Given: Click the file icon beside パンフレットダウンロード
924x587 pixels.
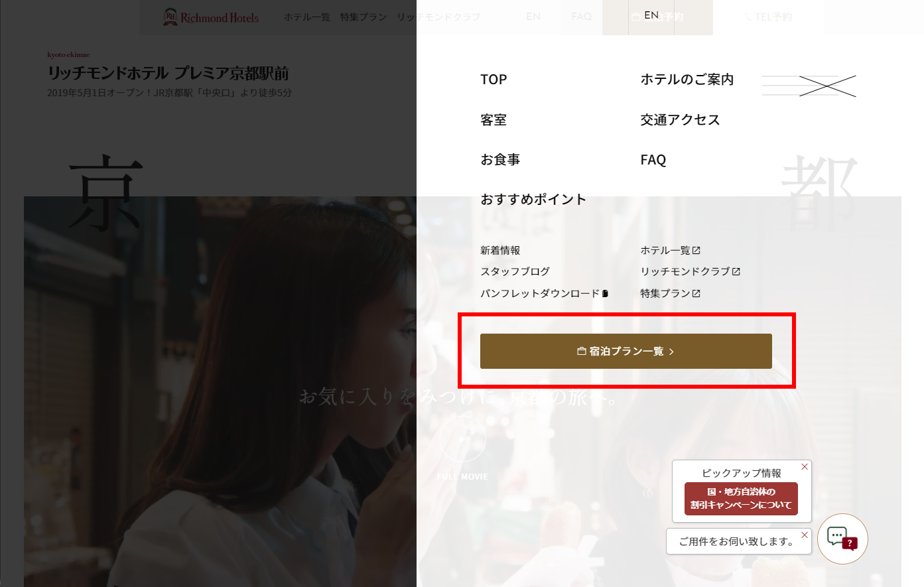Looking at the screenshot, I should click(x=605, y=293).
